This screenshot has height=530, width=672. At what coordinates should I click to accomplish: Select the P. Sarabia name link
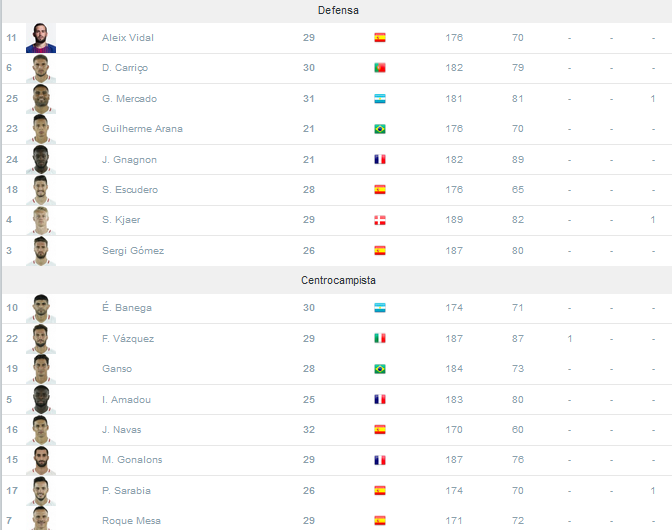pyautogui.click(x=126, y=491)
